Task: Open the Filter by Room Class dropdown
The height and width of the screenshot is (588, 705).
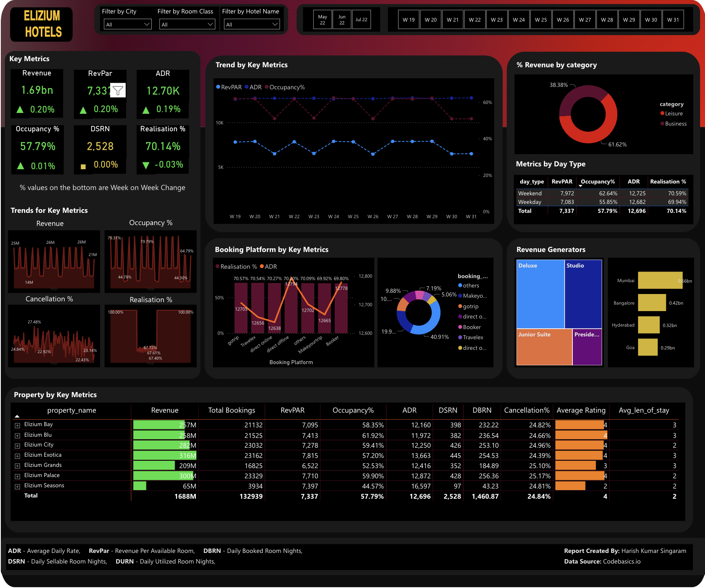Action: [186, 24]
